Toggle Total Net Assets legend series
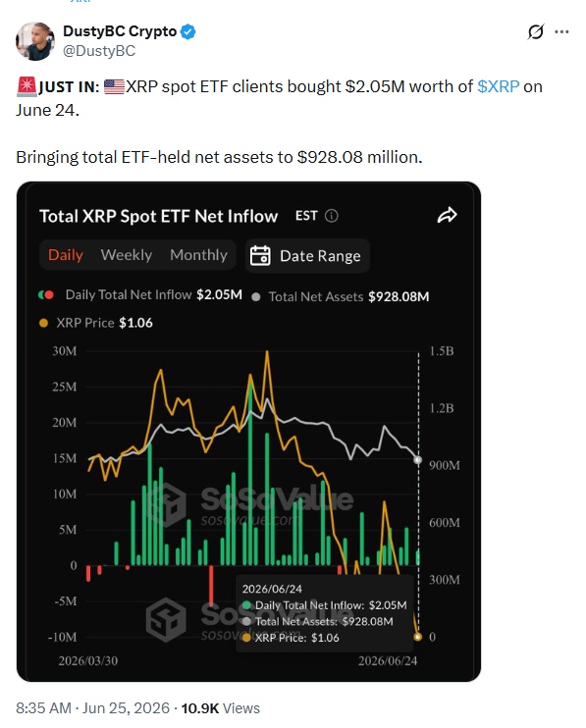586x728 pixels. tap(340, 296)
